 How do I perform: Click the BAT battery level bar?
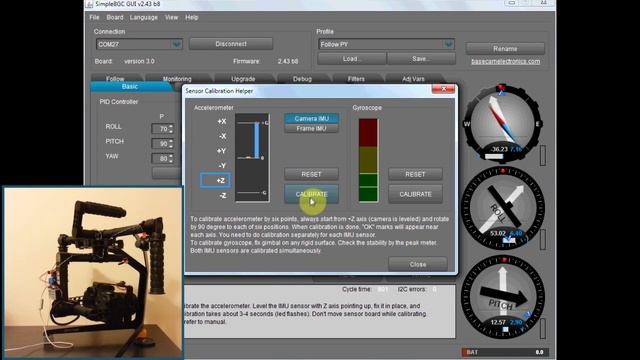click(505, 352)
